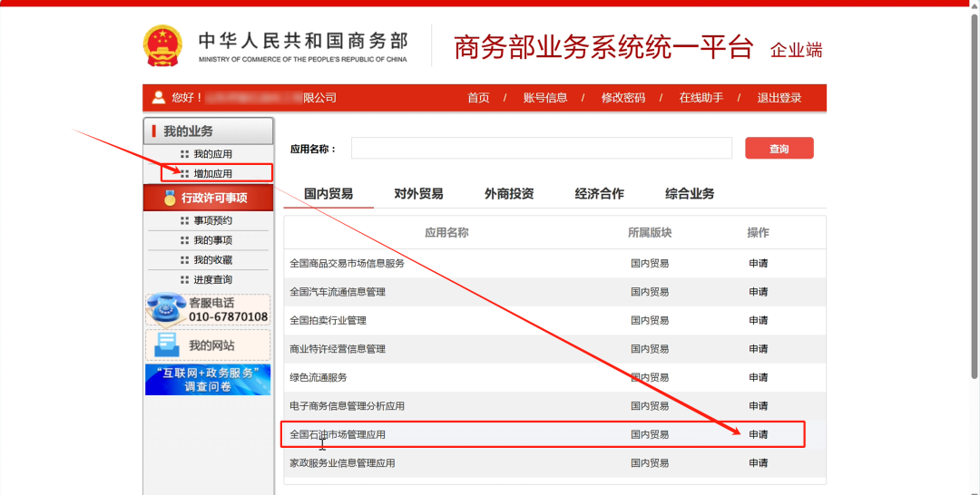The height and width of the screenshot is (495, 980).
Task: Click the national emblem logo
Action: [x=162, y=45]
